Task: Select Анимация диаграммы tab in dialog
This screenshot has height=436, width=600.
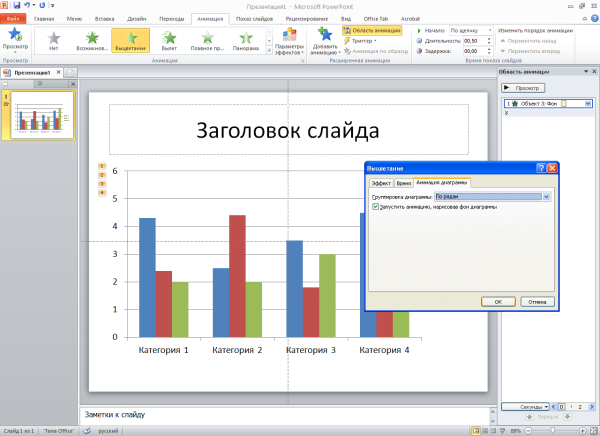Action: click(x=442, y=183)
